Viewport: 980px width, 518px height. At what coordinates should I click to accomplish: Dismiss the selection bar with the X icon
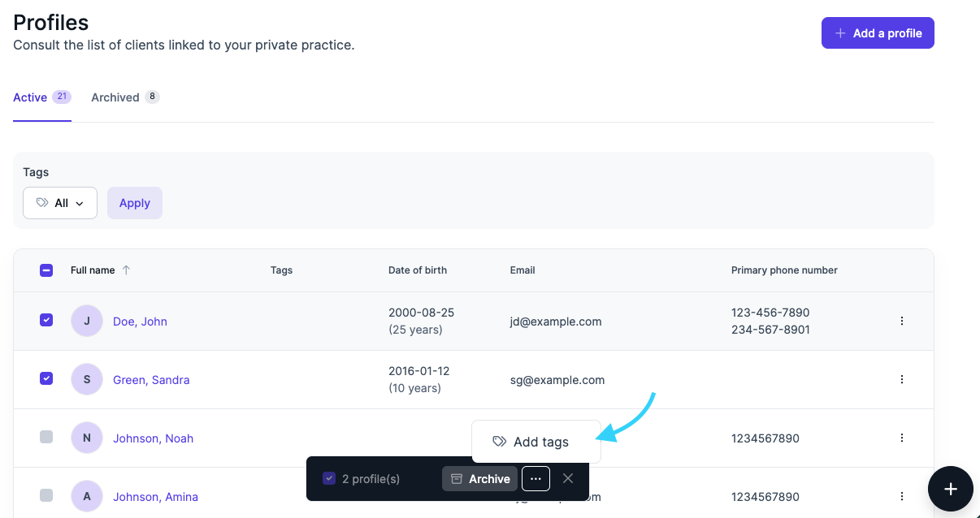(x=568, y=478)
